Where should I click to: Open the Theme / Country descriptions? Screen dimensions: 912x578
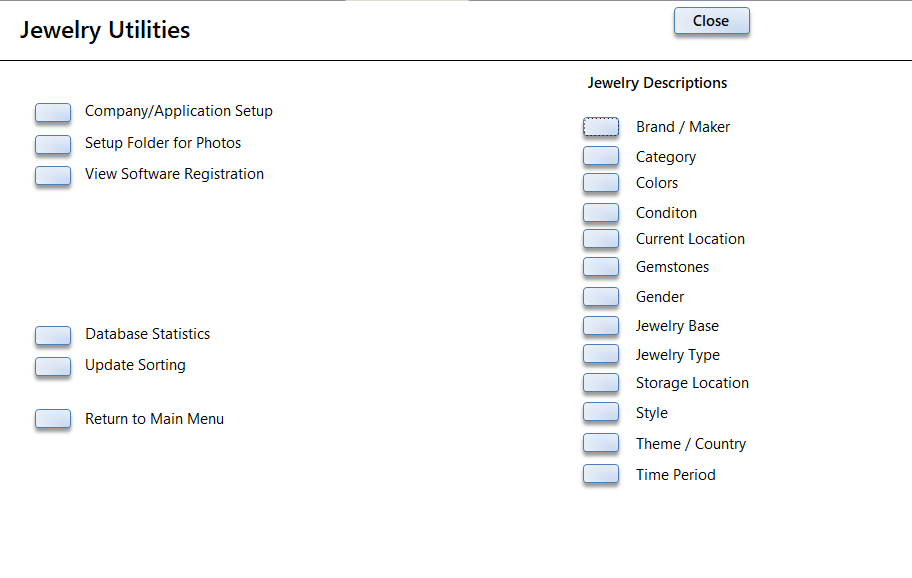click(x=601, y=443)
